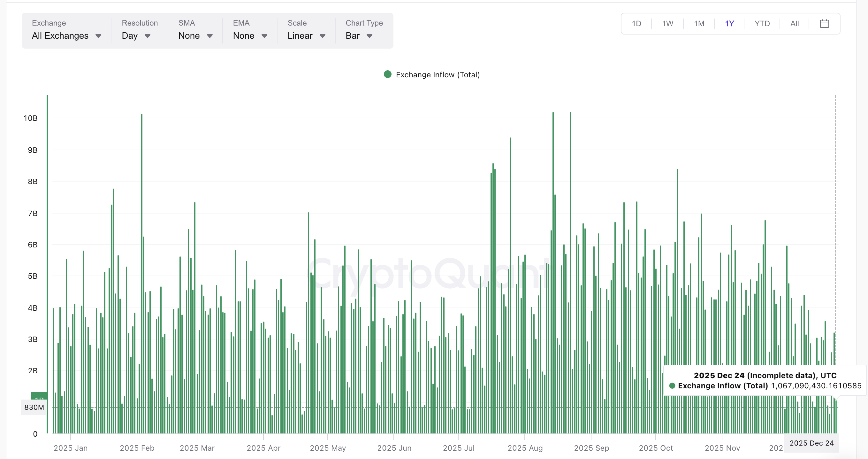Click the 2025 Dec 24 date label
868x459 pixels.
(812, 443)
